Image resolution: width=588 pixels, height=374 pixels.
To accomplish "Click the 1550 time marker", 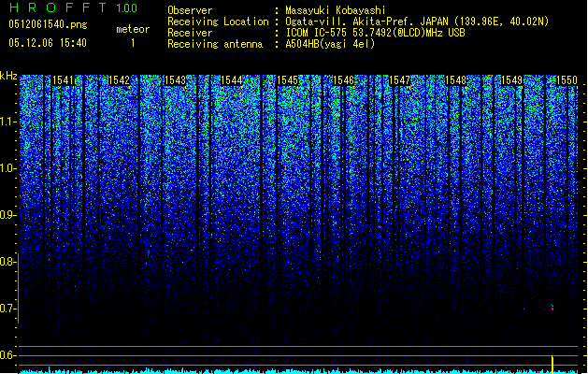I will pyautogui.click(x=567, y=80).
